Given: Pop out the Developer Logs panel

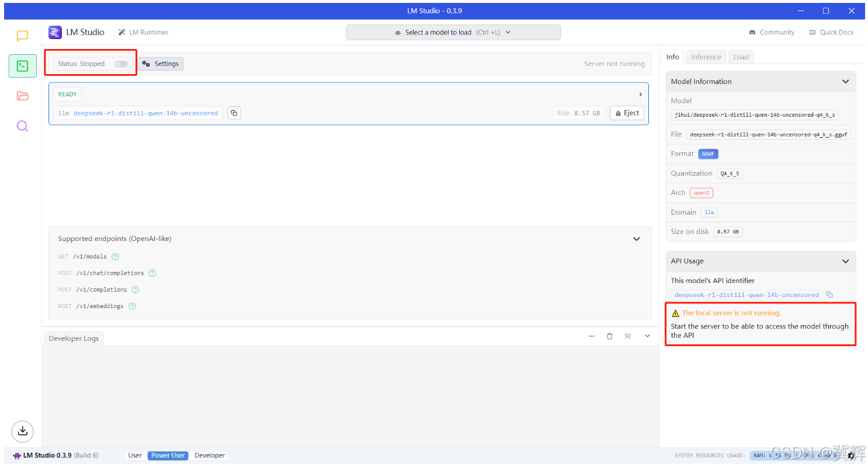Looking at the screenshot, I should (627, 336).
